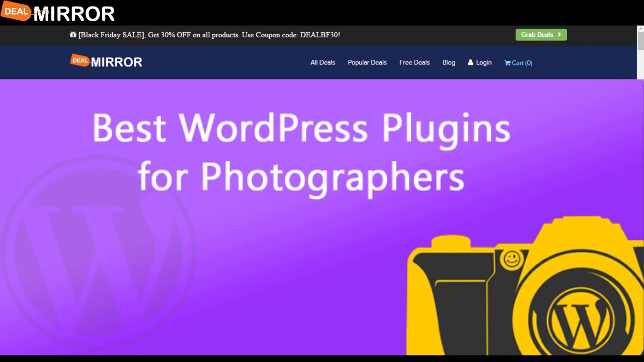
Task: Click the arrow chevron on the Grab Deals button
Action: click(x=559, y=35)
